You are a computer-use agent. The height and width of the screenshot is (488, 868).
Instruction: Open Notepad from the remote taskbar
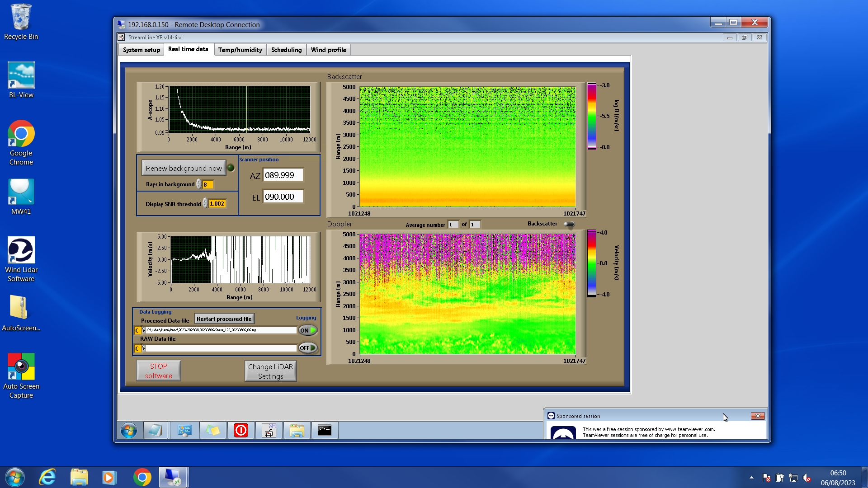tap(156, 430)
